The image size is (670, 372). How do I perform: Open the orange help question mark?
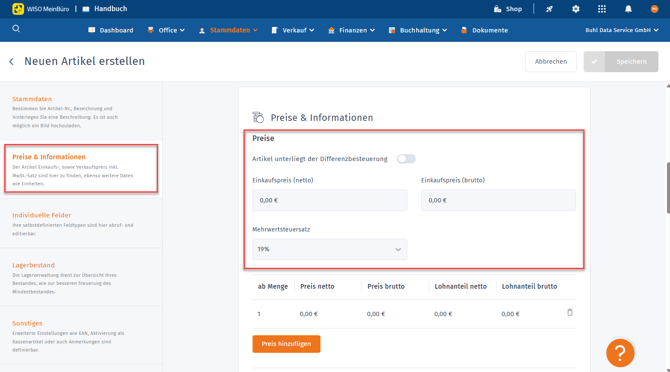pyautogui.click(x=620, y=353)
